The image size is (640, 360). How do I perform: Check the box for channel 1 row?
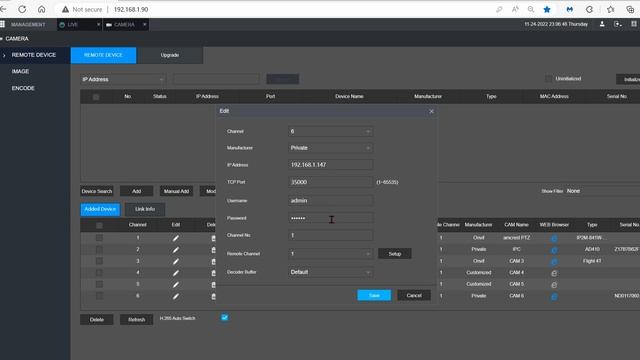point(99,238)
